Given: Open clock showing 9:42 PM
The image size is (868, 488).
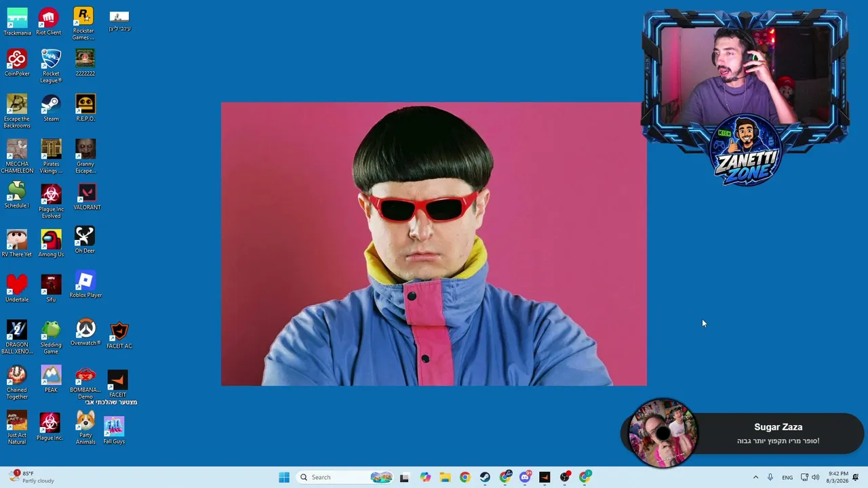Looking at the screenshot, I should point(838,477).
